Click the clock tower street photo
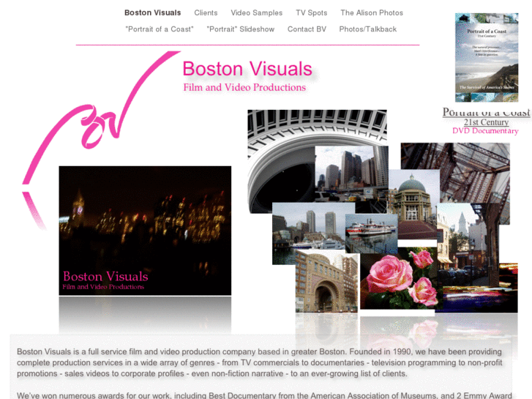532x399 pixels. 468,245
